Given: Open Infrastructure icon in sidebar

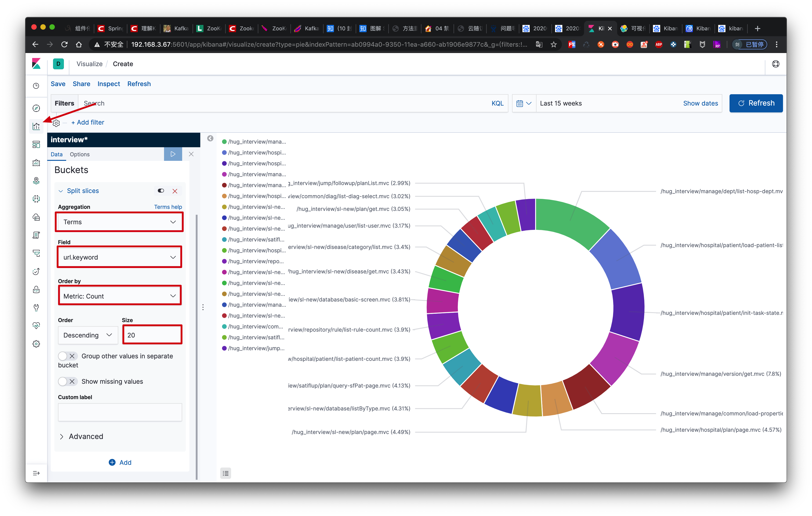Looking at the screenshot, I should 36,217.
